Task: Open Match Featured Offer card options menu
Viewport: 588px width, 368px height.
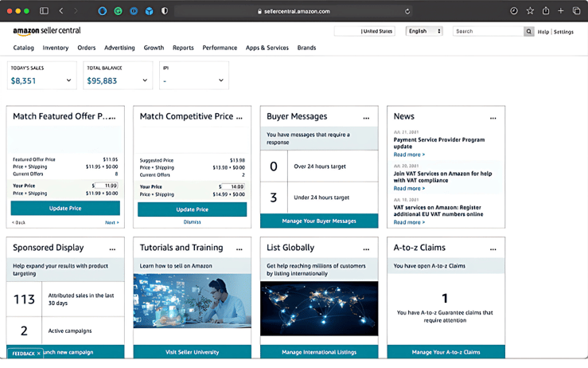Action: [x=112, y=118]
